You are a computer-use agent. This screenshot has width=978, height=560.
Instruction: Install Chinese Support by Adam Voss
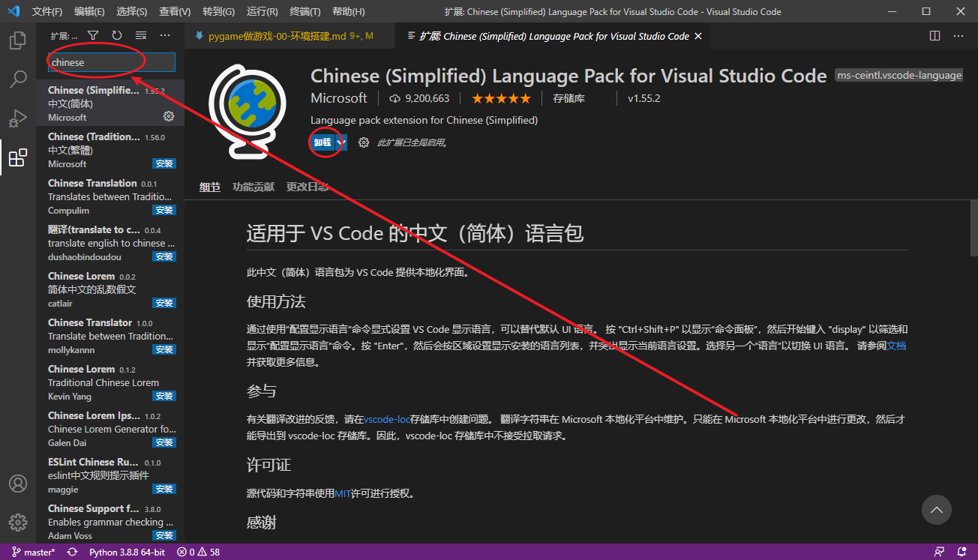tap(163, 535)
